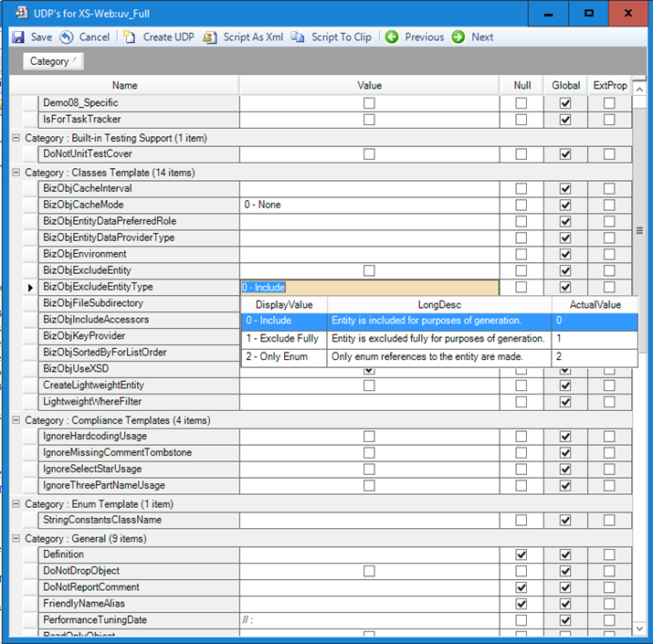Screen dimensions: 653x644
Task: Toggle DoNotDropObject value checkbox
Action: pyautogui.click(x=369, y=571)
